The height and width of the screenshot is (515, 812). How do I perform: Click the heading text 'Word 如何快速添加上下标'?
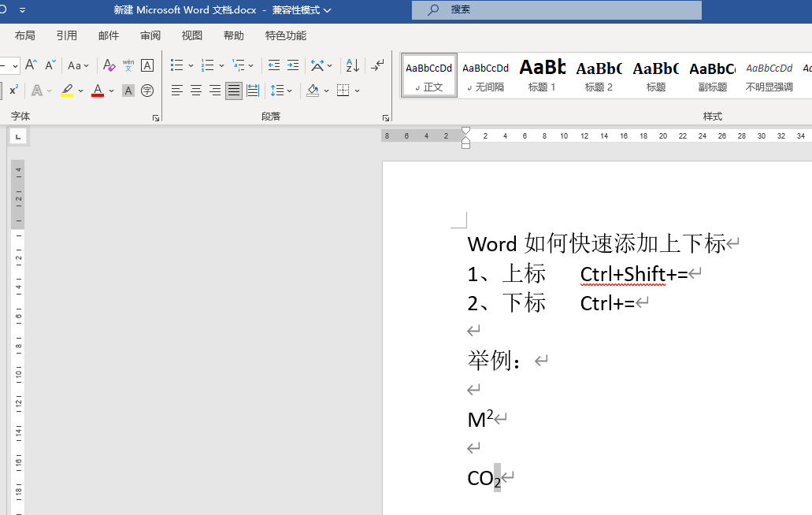(596, 244)
